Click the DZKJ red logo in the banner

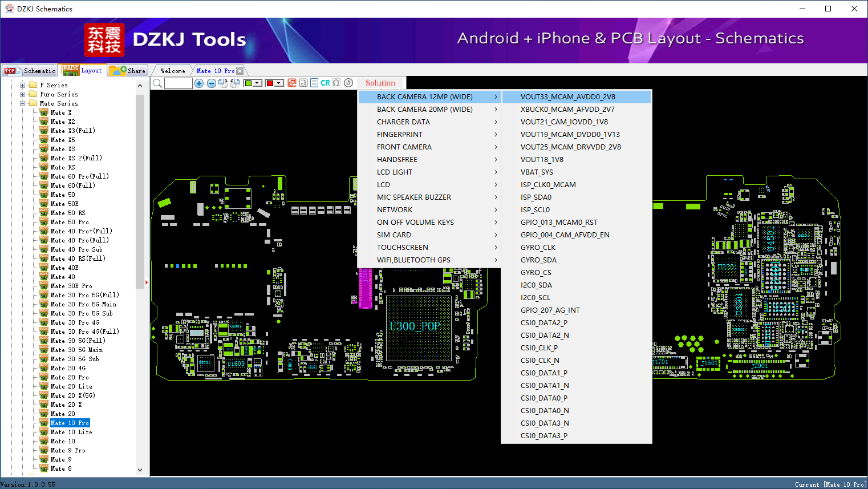104,40
